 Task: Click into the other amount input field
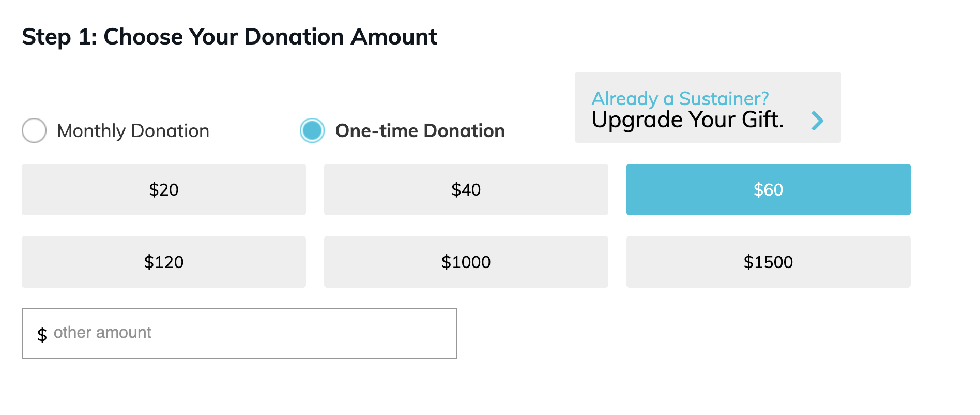[289, 333]
